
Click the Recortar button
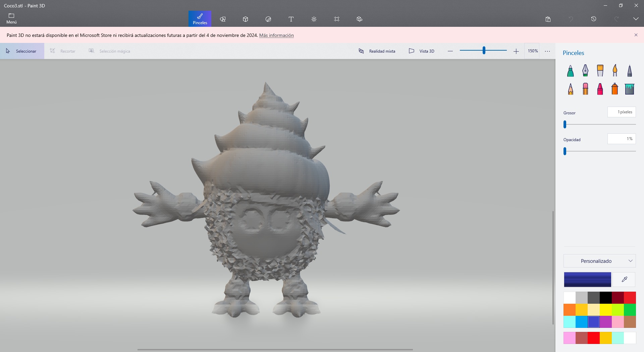coord(63,51)
